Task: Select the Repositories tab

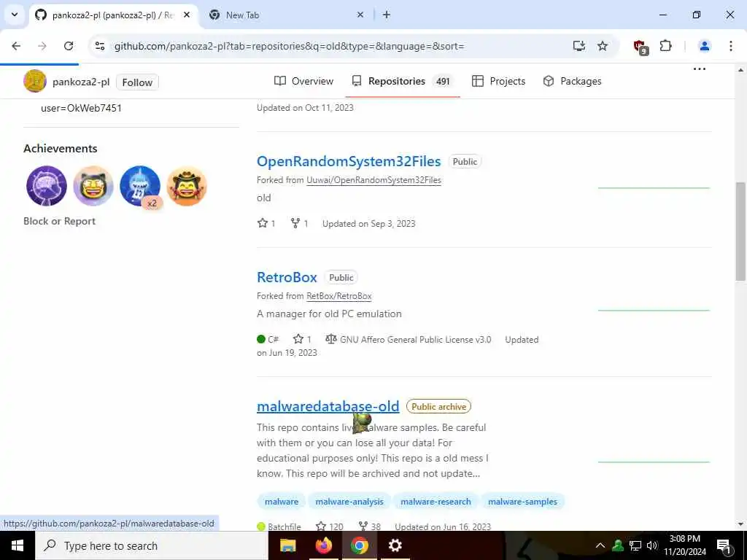Action: tap(402, 81)
